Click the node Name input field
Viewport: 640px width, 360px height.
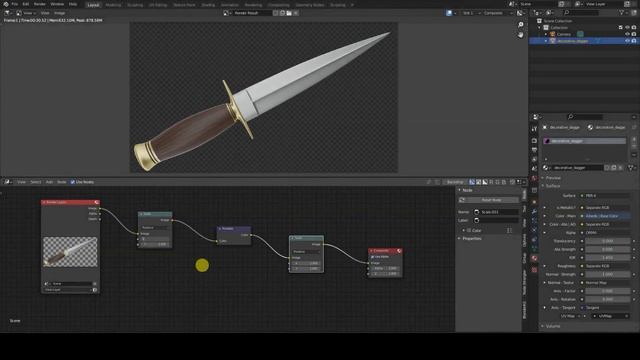496,212
